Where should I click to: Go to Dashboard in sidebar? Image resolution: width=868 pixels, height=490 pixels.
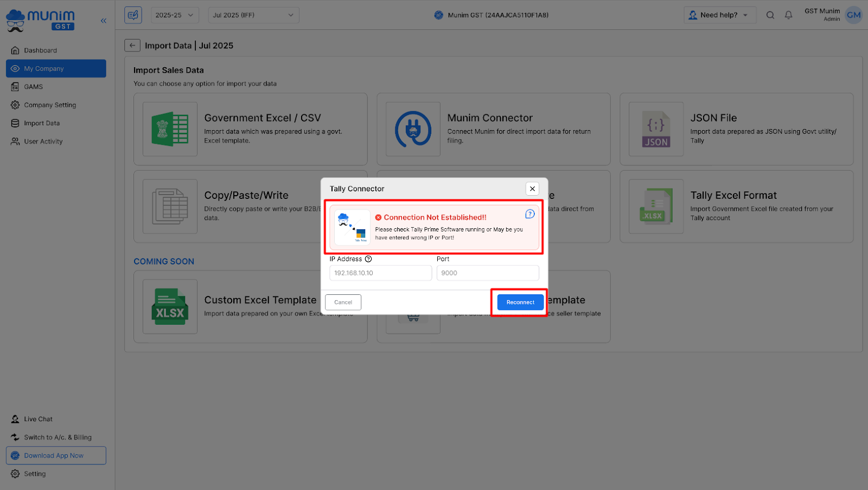click(x=40, y=50)
